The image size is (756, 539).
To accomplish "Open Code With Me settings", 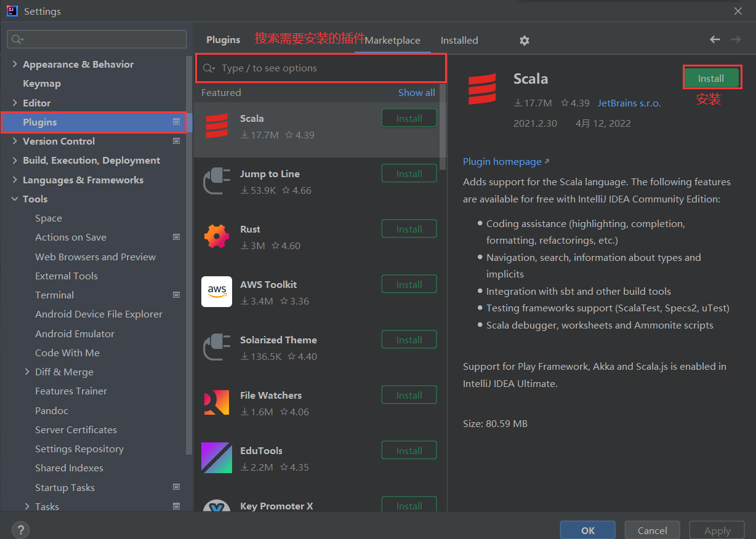I will pos(67,353).
